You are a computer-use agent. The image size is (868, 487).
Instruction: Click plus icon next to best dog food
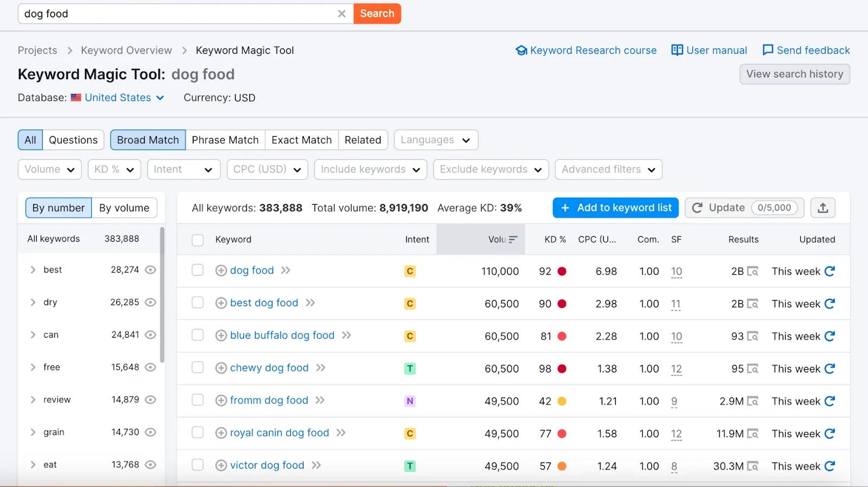(221, 303)
